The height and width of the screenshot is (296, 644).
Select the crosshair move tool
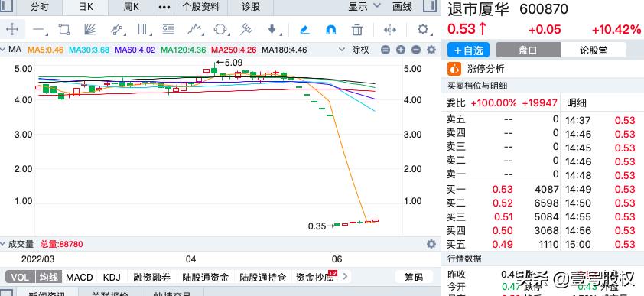[12, 29]
